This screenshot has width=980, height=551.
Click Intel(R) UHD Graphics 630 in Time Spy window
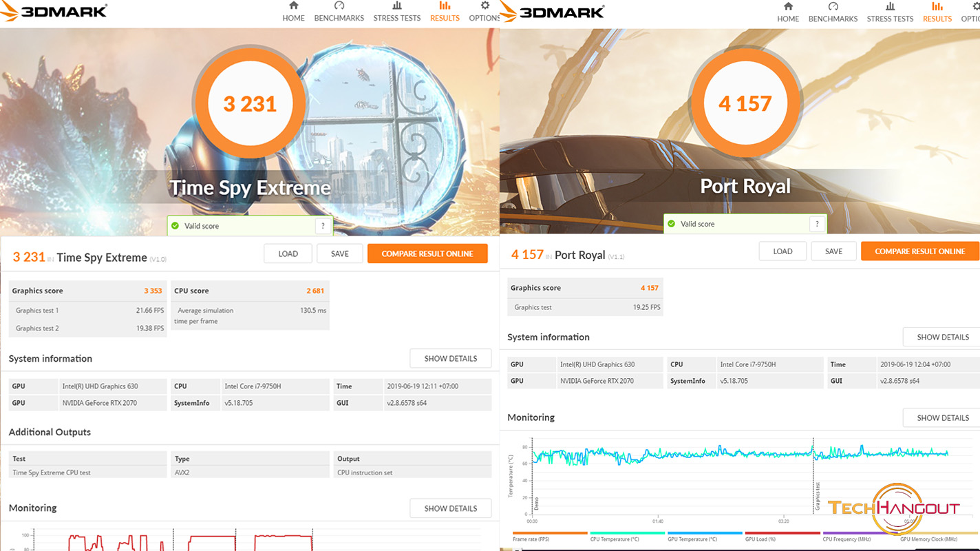pos(100,386)
